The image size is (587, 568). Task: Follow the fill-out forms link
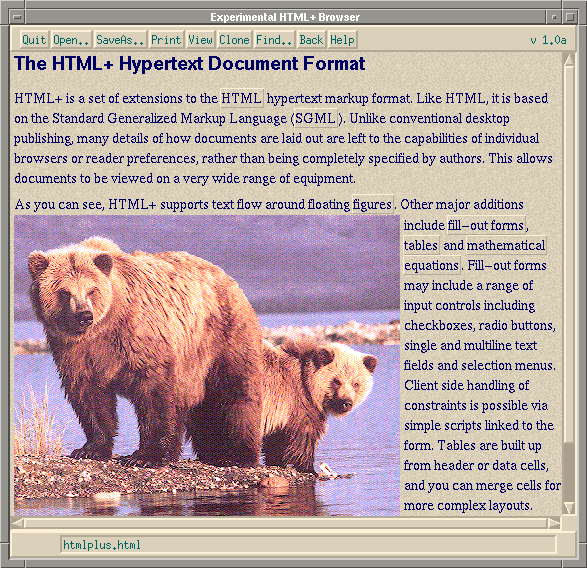coord(486,225)
